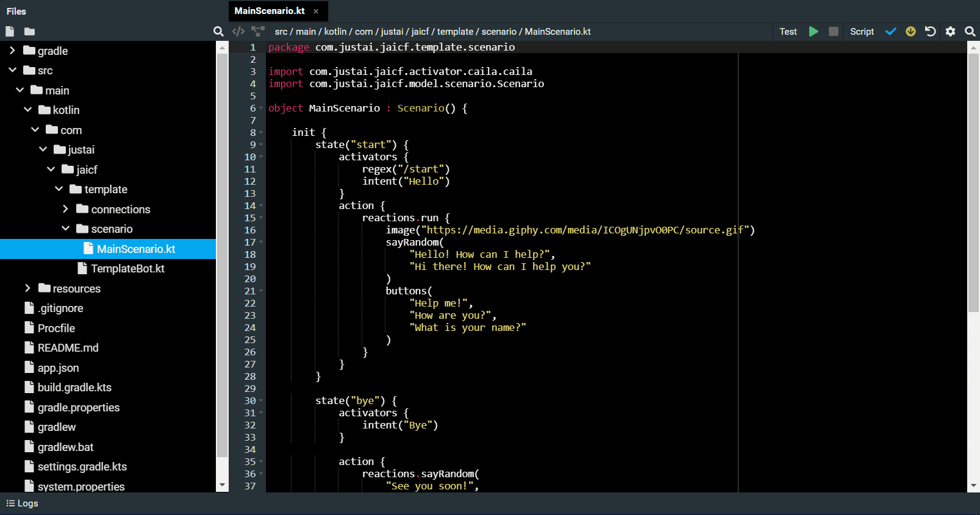Click the revert/undo changes icon

pos(930,31)
